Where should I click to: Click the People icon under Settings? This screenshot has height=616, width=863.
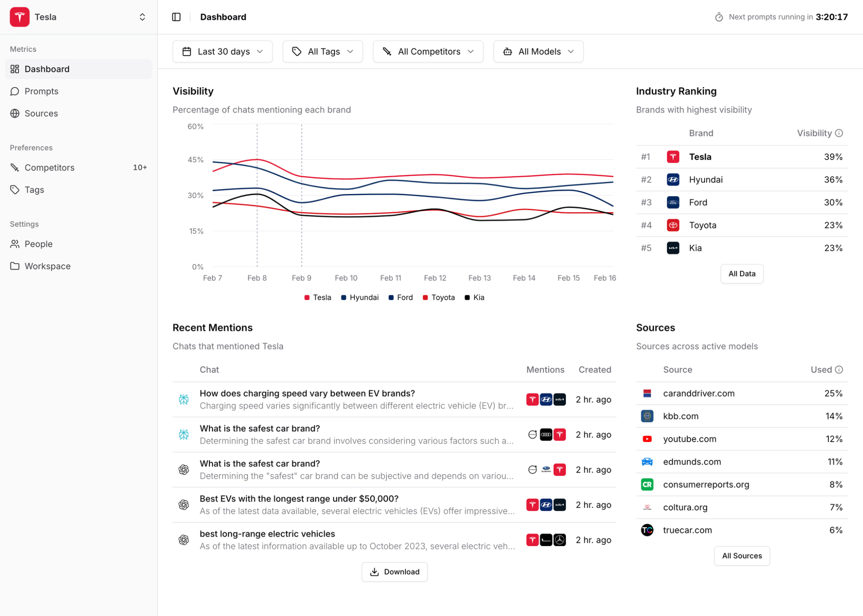[x=15, y=244]
